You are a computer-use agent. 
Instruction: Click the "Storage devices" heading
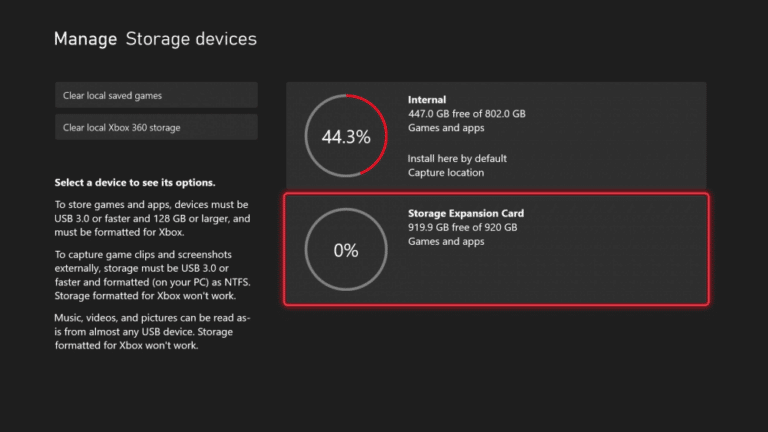(x=191, y=39)
